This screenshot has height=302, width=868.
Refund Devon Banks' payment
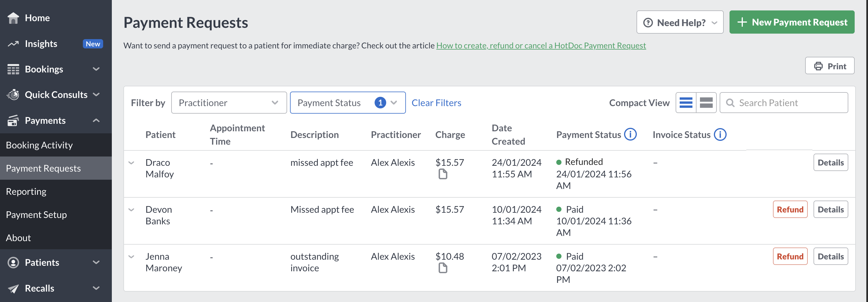(790, 210)
